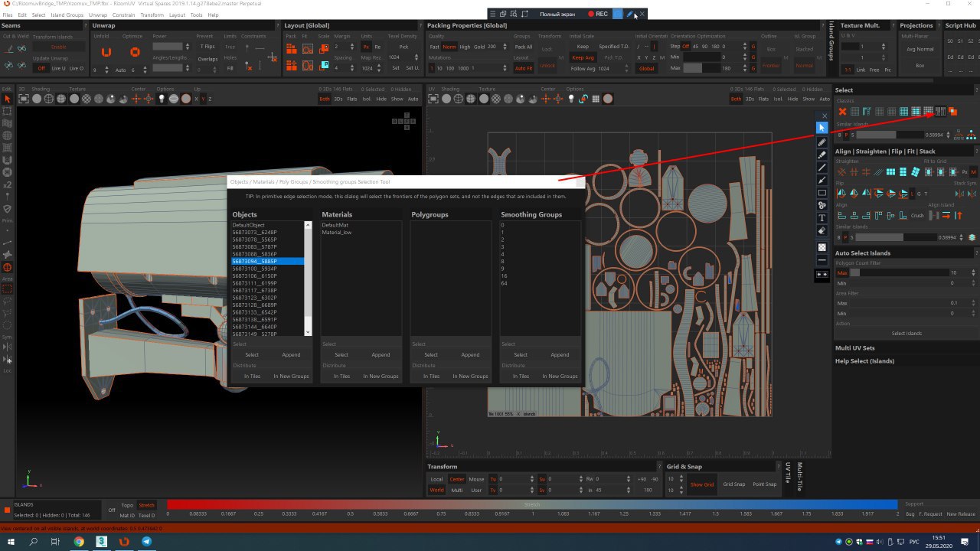
Task: Select the pencil tool in drawing toolbar
Action: click(822, 142)
